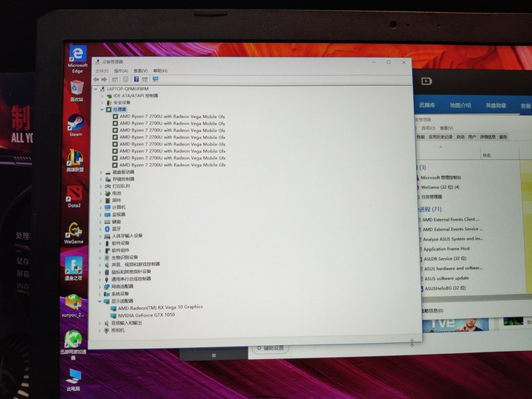Switch to 服务 tab in Task Manager
The height and width of the screenshot is (399, 532).
pos(503,137)
